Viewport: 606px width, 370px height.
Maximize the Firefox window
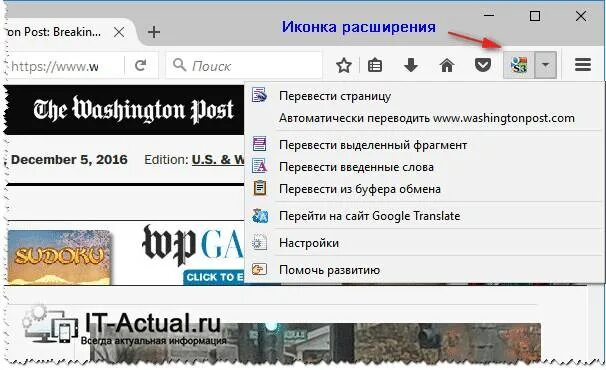535,16
